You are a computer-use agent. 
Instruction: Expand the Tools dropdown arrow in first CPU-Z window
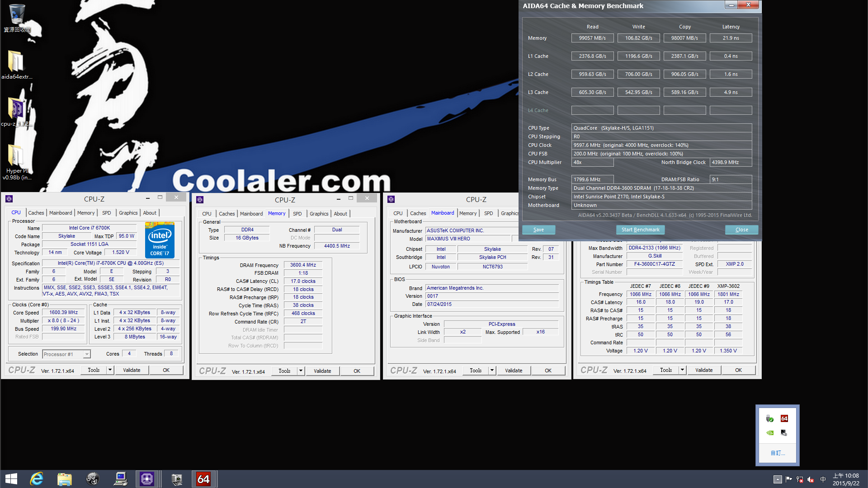(109, 370)
